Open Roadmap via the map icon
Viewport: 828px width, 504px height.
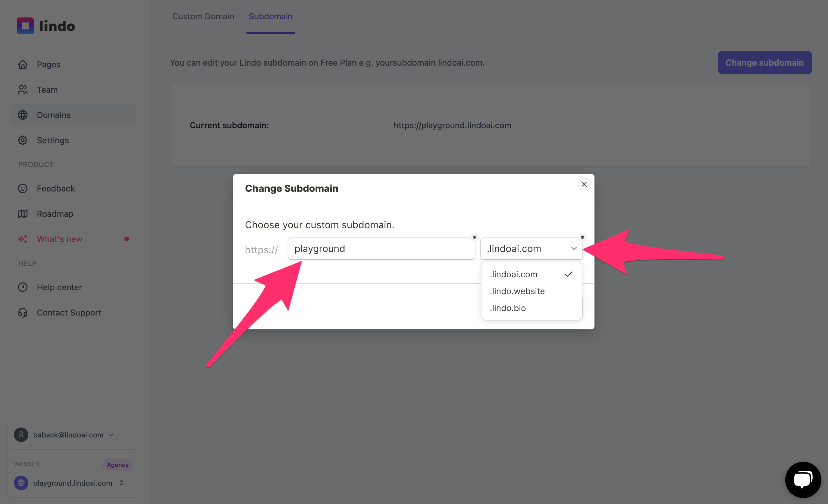(x=23, y=213)
